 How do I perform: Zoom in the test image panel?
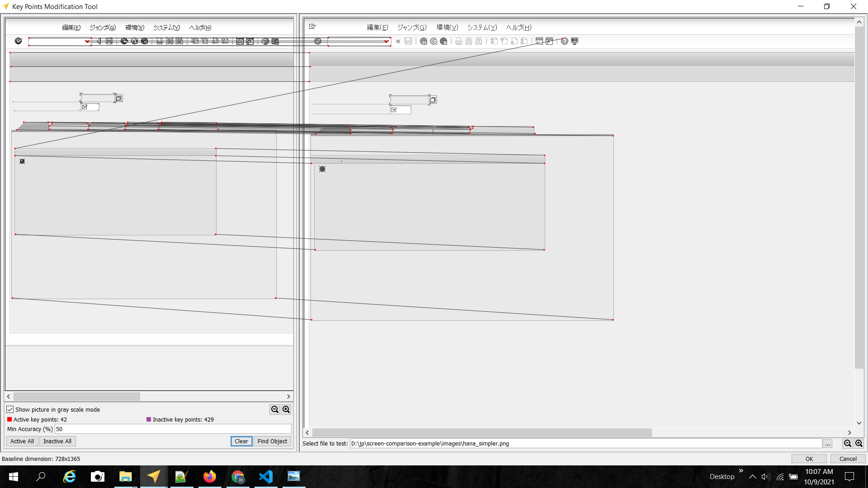click(859, 444)
